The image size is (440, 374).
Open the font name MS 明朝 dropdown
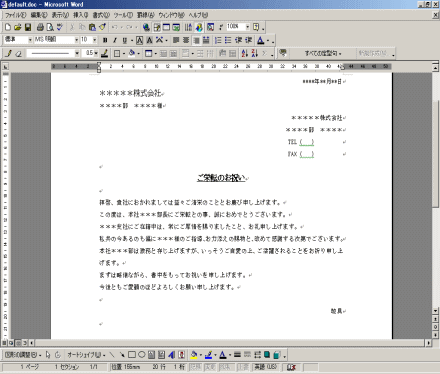pyautogui.click(x=76, y=40)
